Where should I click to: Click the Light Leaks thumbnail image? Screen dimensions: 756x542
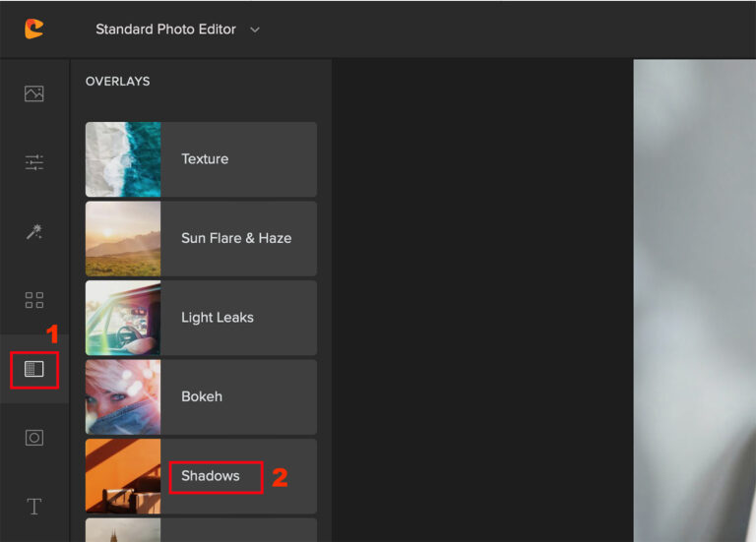[x=123, y=318]
